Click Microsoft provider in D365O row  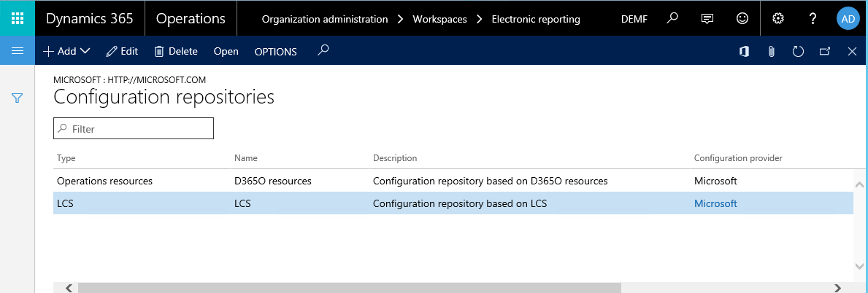point(715,181)
